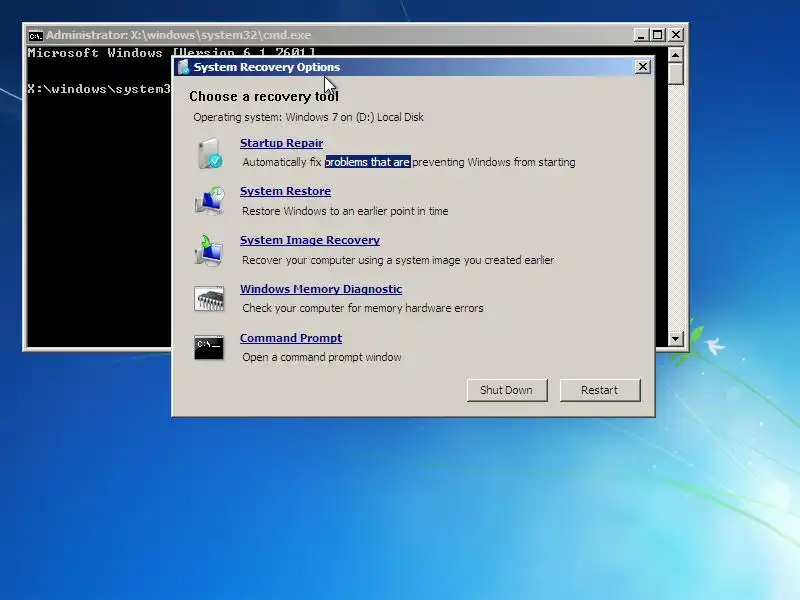
Task: Click the 'X:\windows\system3' prompt line in cmd
Action: click(99, 89)
